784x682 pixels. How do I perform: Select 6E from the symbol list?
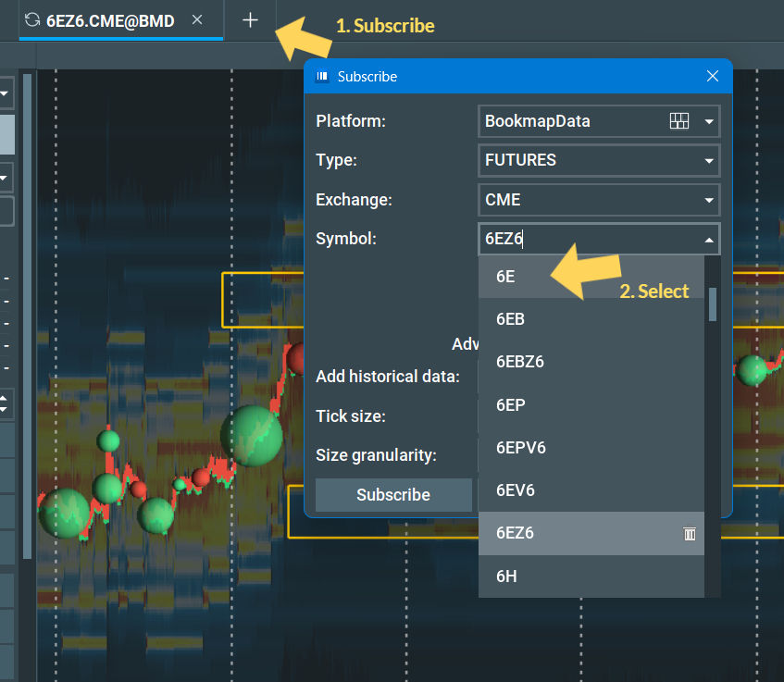click(591, 277)
